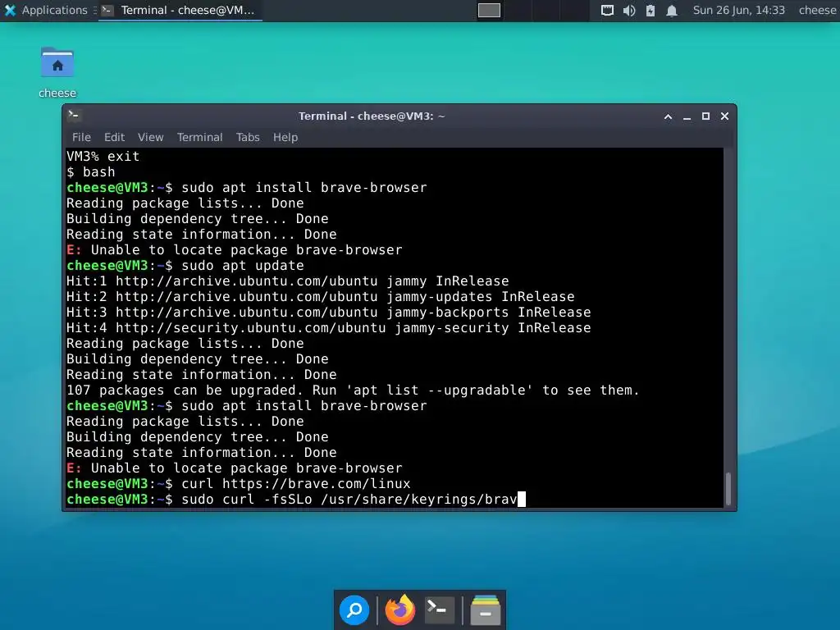Select the Terminal - cheese@VM task button in the panel
The height and width of the screenshot is (630, 840).
[180, 10]
